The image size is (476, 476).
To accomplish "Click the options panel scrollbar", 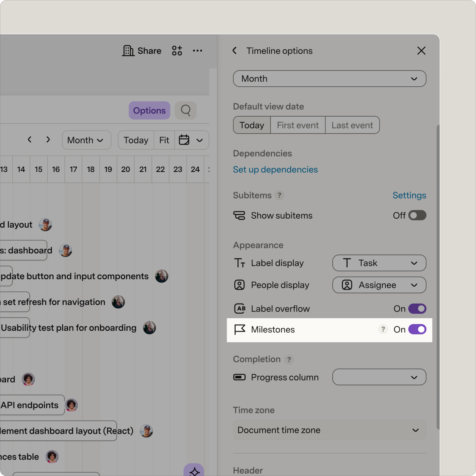I will point(438,277).
